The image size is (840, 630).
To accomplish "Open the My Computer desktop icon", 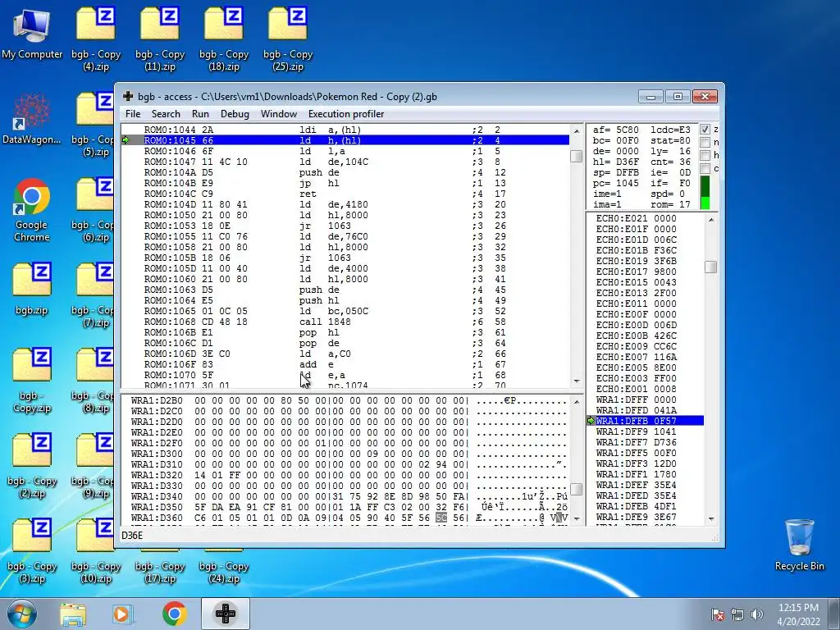I will [32, 34].
